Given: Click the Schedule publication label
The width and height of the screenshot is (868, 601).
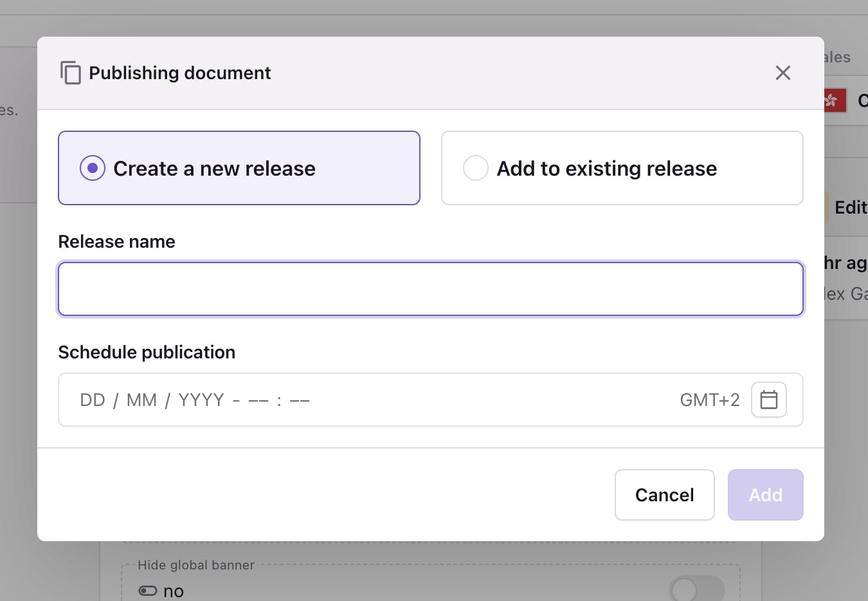Looking at the screenshot, I should [147, 352].
